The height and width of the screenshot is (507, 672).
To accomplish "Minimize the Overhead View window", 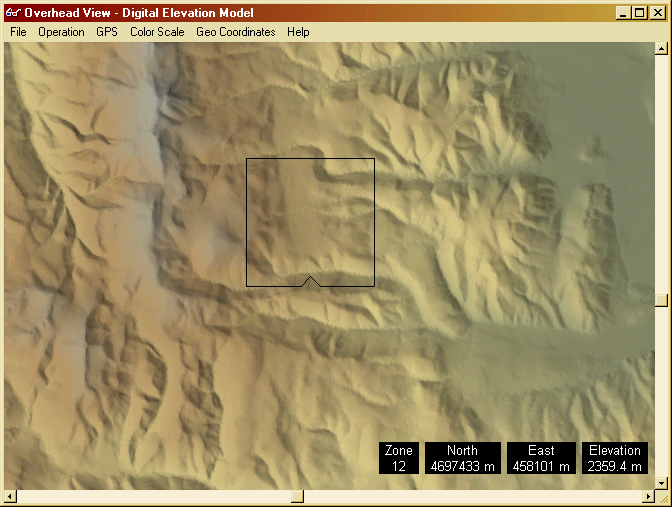I will tap(623, 13).
